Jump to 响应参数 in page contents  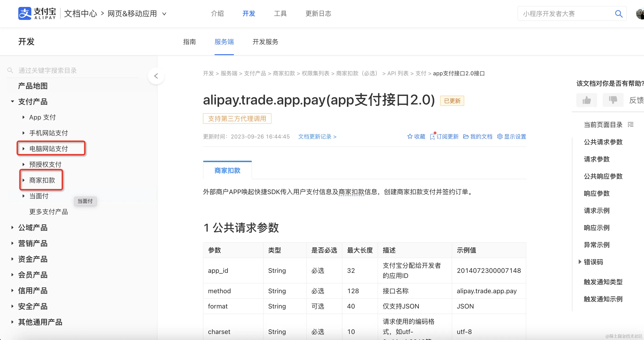(x=597, y=193)
